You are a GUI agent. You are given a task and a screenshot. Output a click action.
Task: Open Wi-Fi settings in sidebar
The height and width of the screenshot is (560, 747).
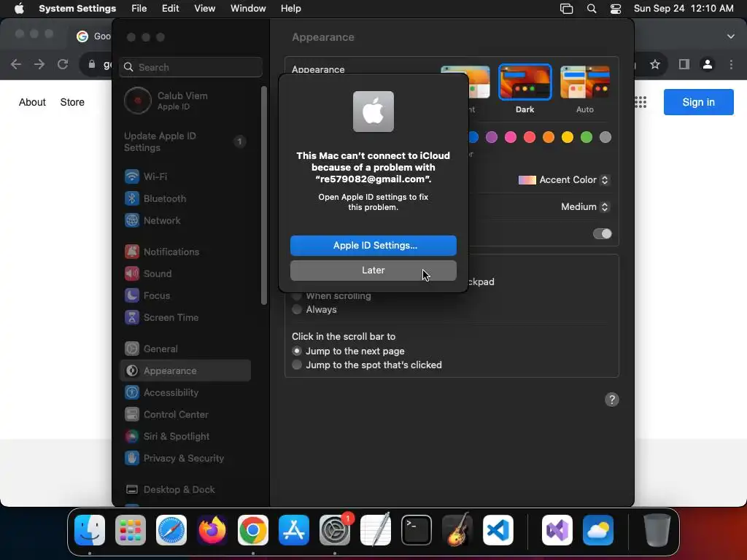(185, 176)
